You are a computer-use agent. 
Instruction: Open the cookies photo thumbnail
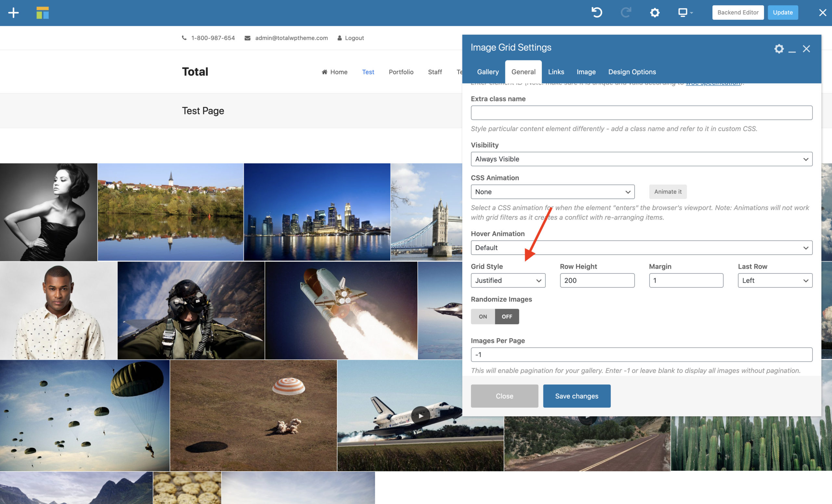click(188, 488)
